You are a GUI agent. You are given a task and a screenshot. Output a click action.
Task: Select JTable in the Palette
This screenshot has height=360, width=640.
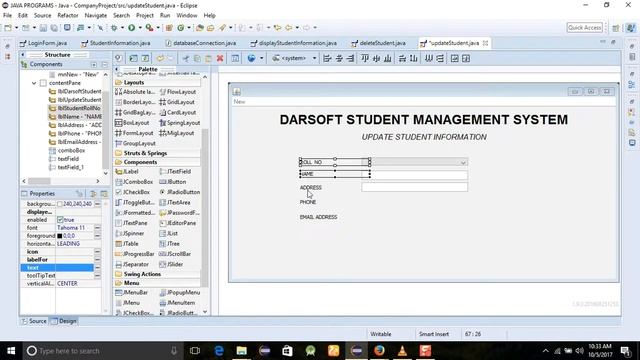pos(127,244)
